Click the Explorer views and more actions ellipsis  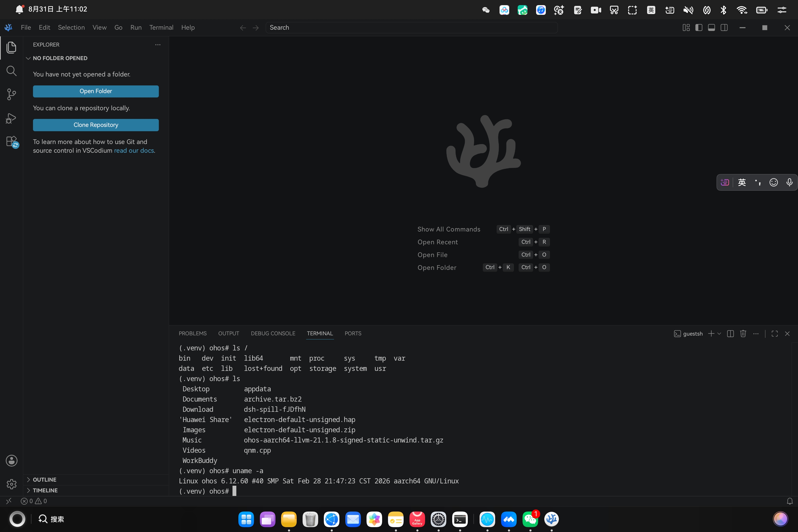pos(158,45)
